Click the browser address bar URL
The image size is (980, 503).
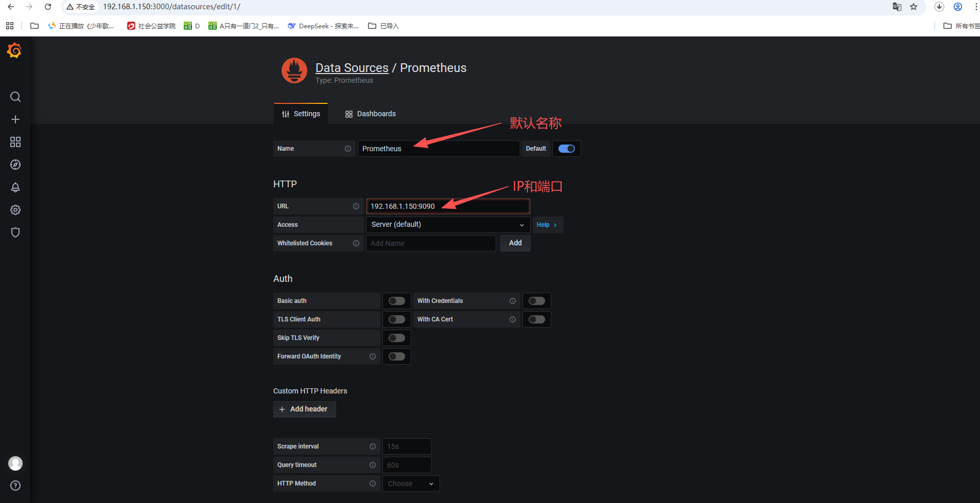click(171, 7)
